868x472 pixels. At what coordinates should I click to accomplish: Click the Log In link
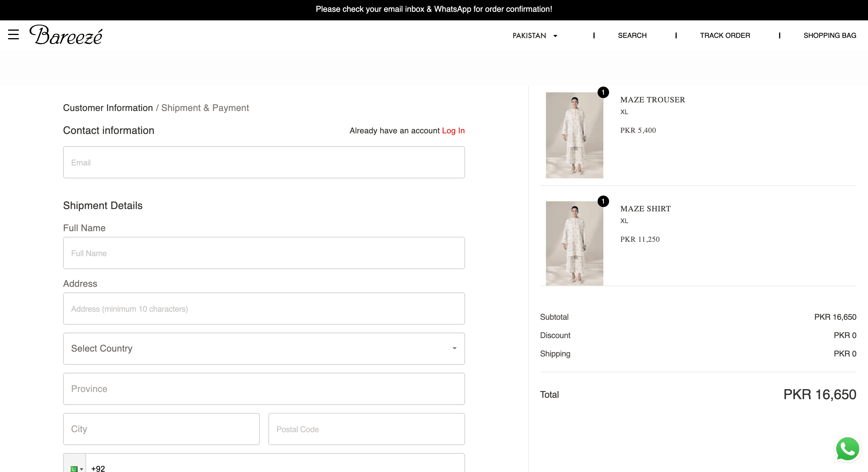(x=453, y=131)
